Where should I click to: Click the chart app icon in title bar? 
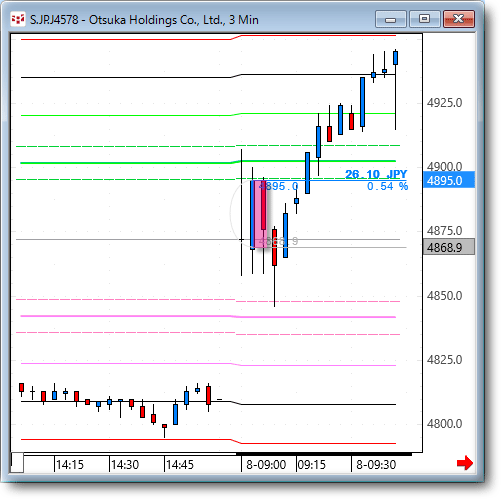pos(18,19)
